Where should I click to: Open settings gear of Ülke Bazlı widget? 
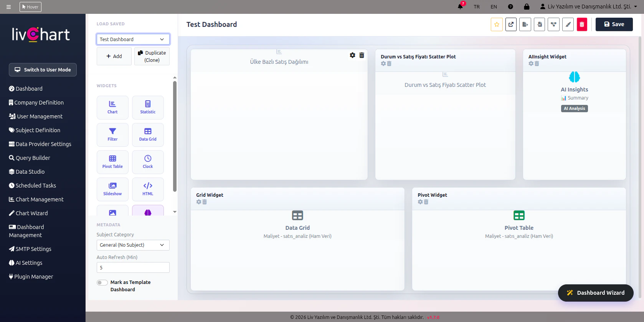[x=352, y=55]
